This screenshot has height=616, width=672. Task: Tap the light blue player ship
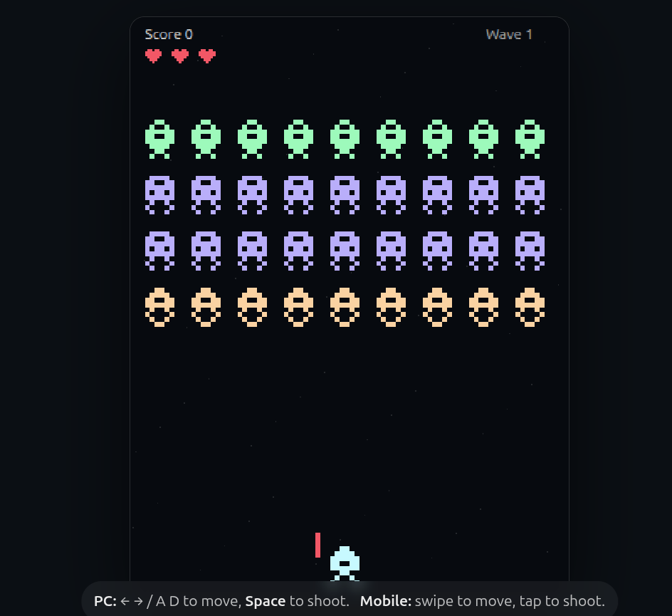345,564
